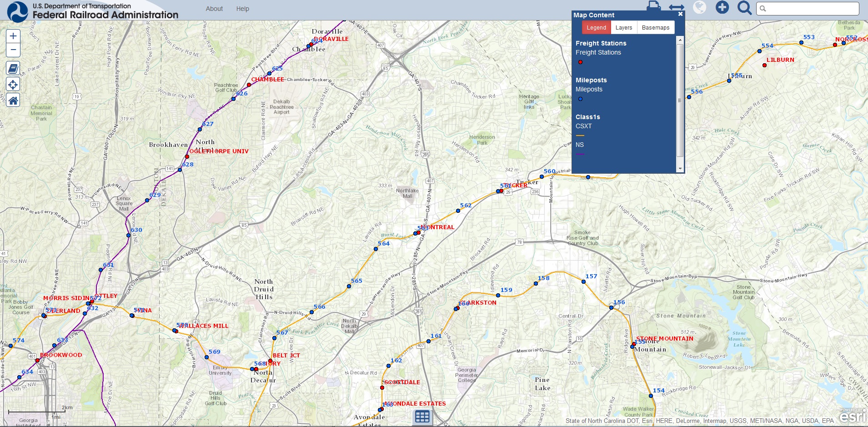Screen dimensions: 868x427
Task: Close the Map Content panel
Action: [x=680, y=14]
